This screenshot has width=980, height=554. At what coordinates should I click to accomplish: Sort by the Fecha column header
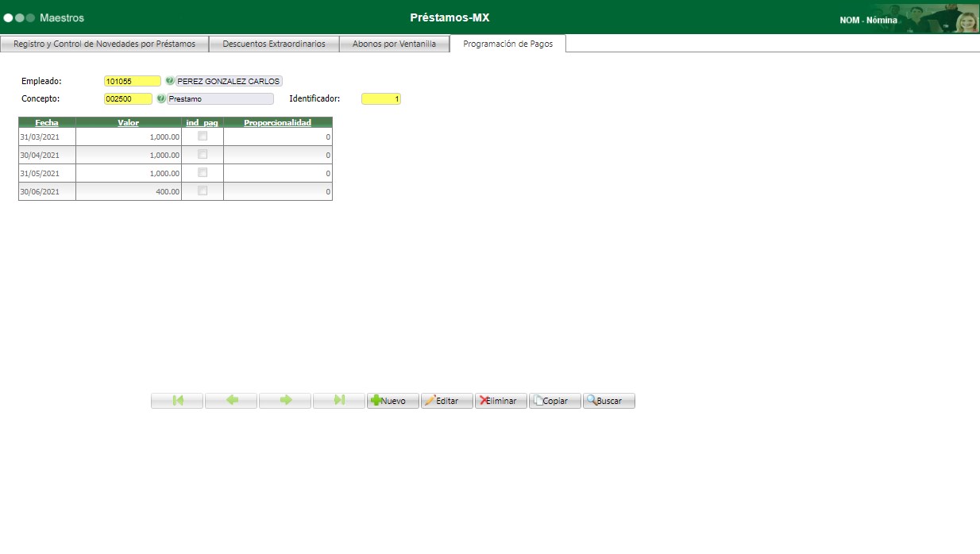pos(47,123)
